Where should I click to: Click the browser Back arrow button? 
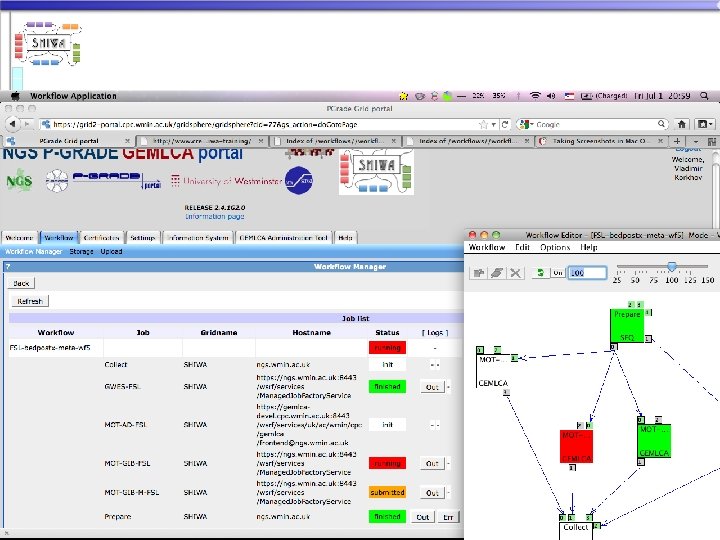click(12, 124)
